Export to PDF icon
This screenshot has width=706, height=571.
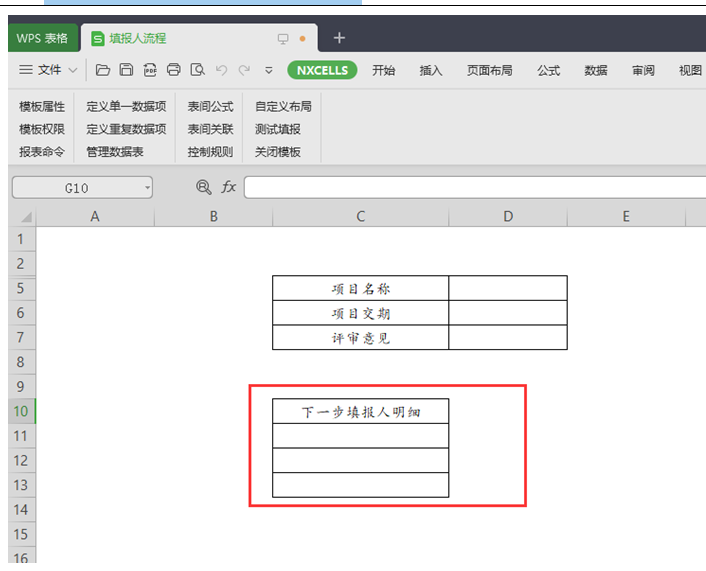tap(150, 70)
